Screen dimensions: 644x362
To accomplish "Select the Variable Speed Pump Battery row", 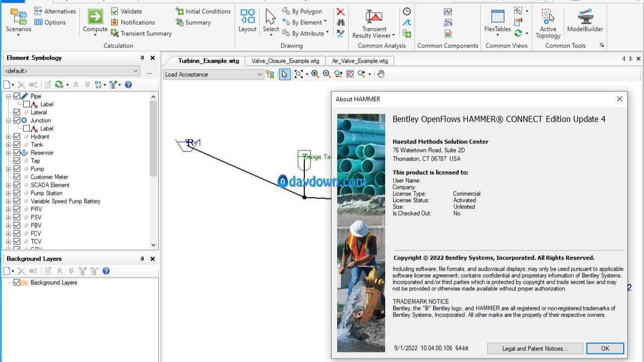I will (65, 201).
